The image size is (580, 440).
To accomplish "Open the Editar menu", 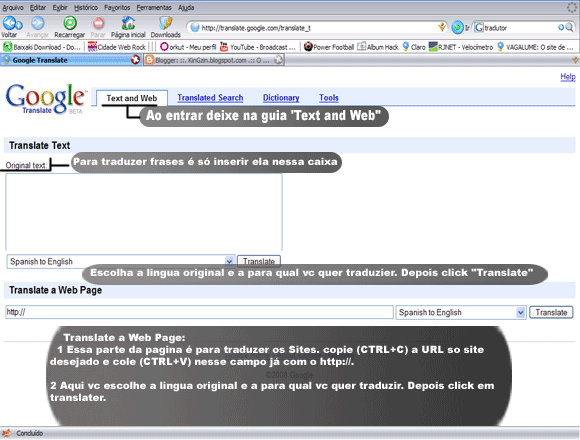I will pos(38,7).
